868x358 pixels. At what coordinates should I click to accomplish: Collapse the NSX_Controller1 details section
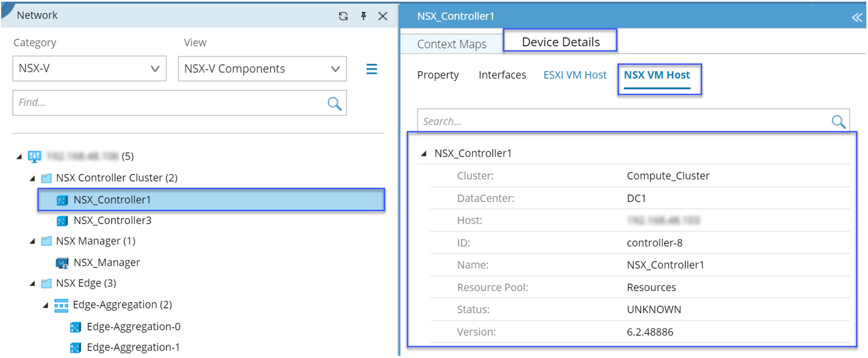click(x=425, y=153)
